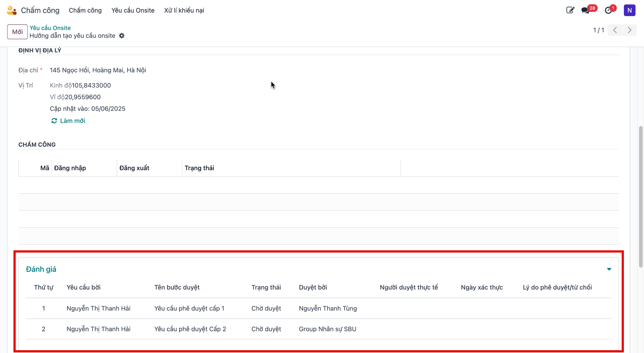Image resolution: width=644 pixels, height=353 pixels.
Task: Click approver Nguyễn Thanh Tùng
Action: (x=328, y=309)
